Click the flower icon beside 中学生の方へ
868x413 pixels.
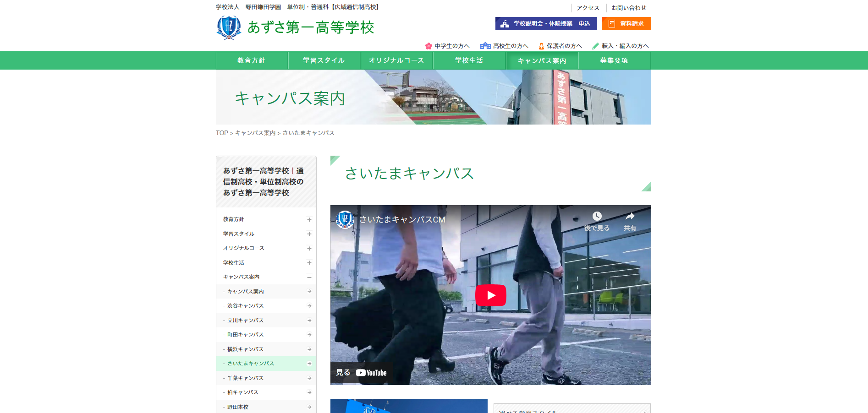[429, 46]
